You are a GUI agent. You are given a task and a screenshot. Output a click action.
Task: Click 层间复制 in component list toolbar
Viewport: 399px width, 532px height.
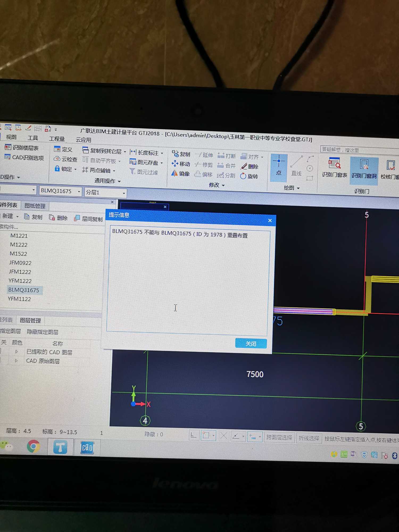tap(88, 219)
